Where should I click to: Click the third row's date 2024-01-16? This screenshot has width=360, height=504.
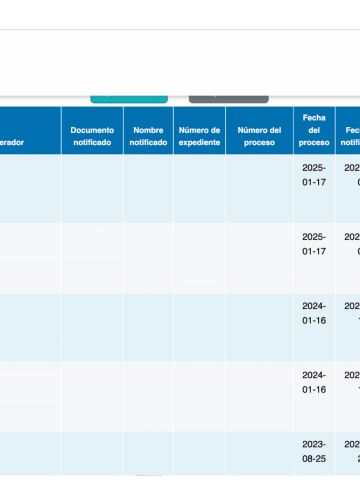click(x=314, y=313)
